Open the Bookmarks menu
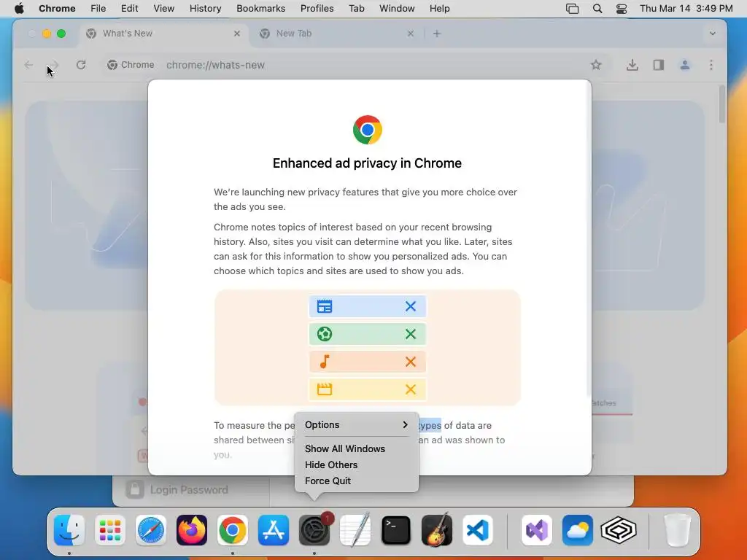The height and width of the screenshot is (560, 747). (260, 9)
